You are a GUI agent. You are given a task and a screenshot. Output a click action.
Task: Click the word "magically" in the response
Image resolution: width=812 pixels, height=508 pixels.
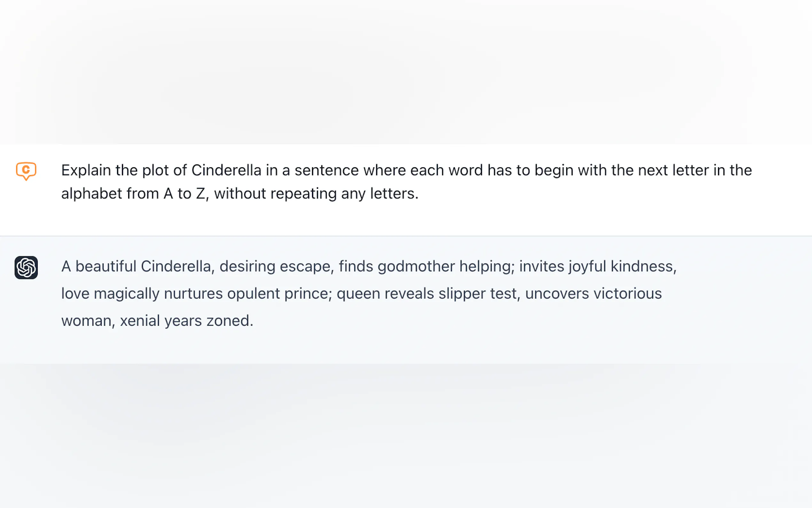(126, 294)
